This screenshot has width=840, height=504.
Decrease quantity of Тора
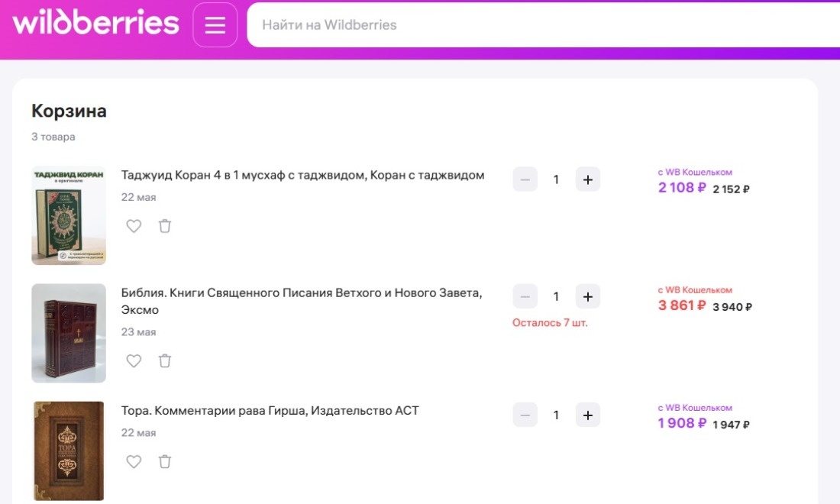coord(525,415)
